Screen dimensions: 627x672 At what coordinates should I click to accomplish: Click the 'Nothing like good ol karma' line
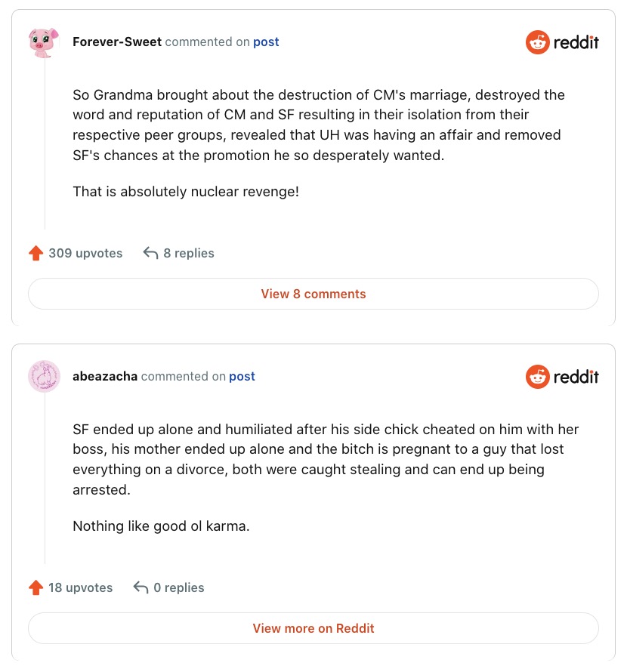click(x=161, y=526)
